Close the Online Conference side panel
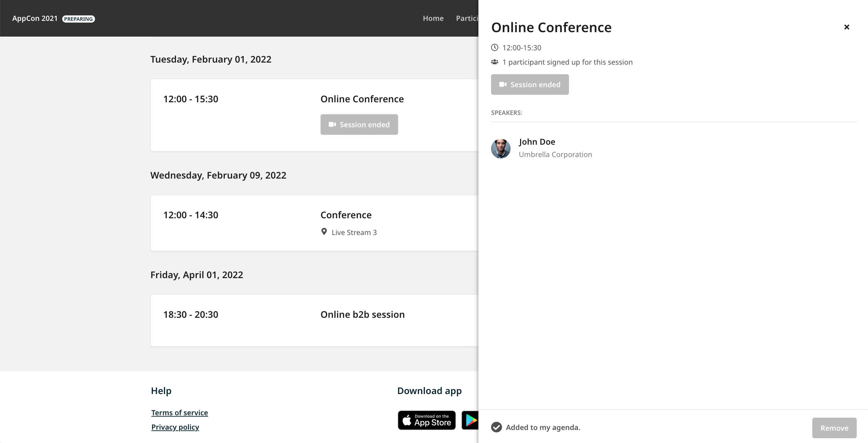 [x=846, y=27]
